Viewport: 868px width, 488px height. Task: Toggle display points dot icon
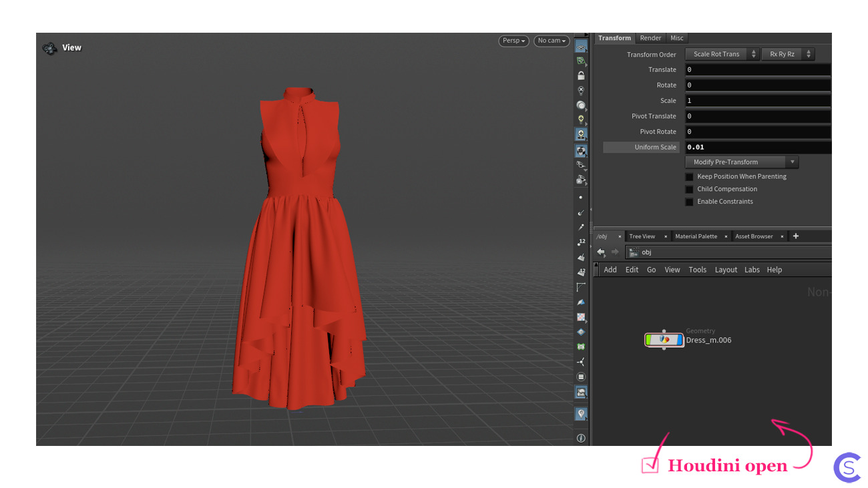coord(581,198)
